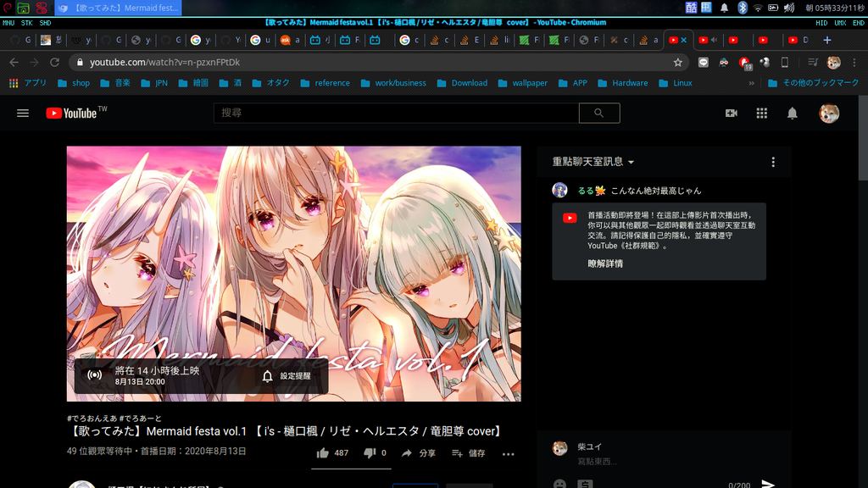Open the YouTube guide hamburger menu
Screen dimensions: 868x488
coord(23,114)
